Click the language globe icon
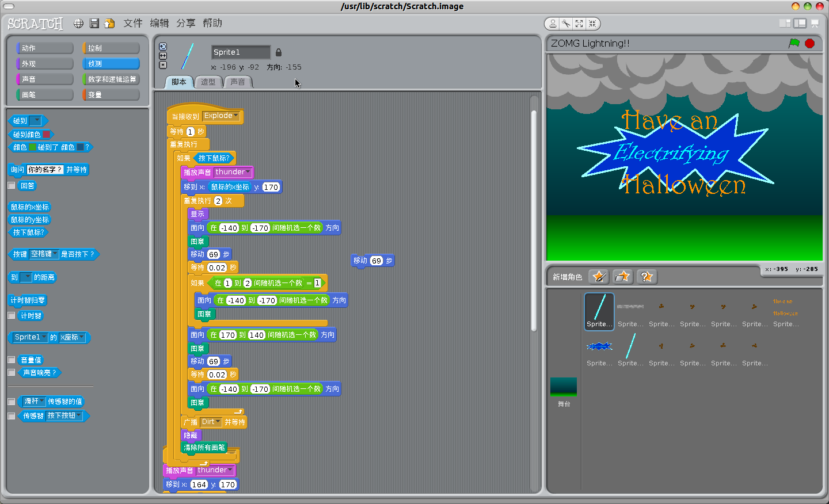The image size is (829, 504). pos(78,24)
